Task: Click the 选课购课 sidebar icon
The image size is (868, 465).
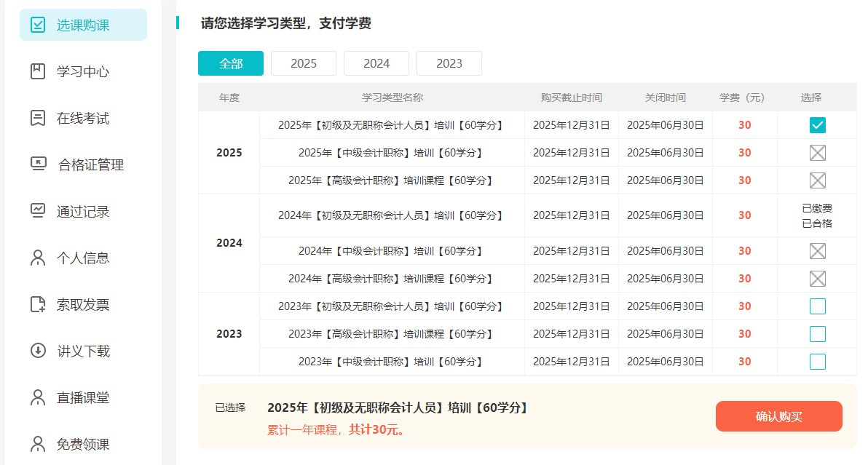Action: [x=38, y=25]
